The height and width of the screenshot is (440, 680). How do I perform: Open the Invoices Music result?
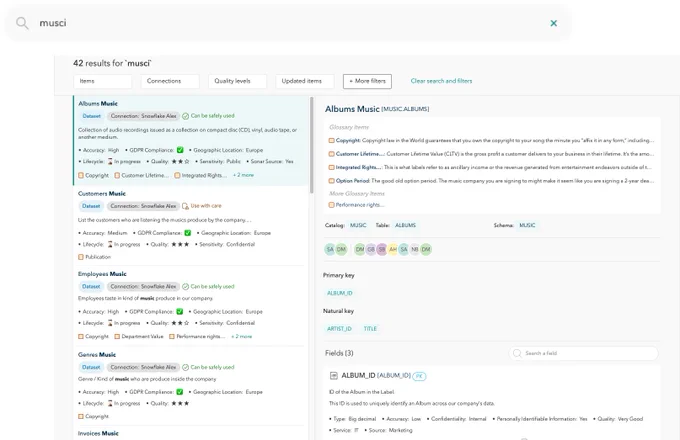tap(98, 433)
